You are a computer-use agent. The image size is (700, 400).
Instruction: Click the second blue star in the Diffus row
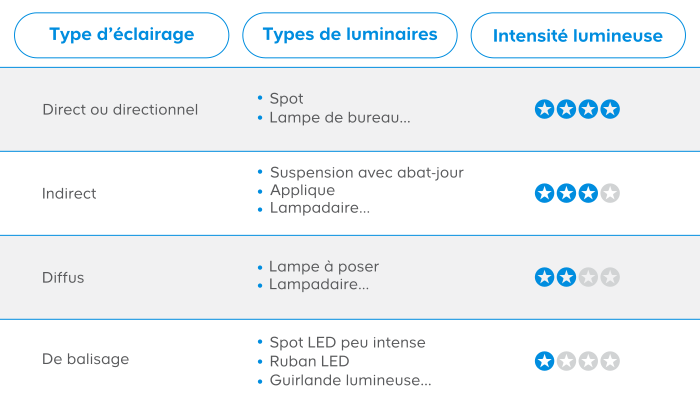pos(567,277)
